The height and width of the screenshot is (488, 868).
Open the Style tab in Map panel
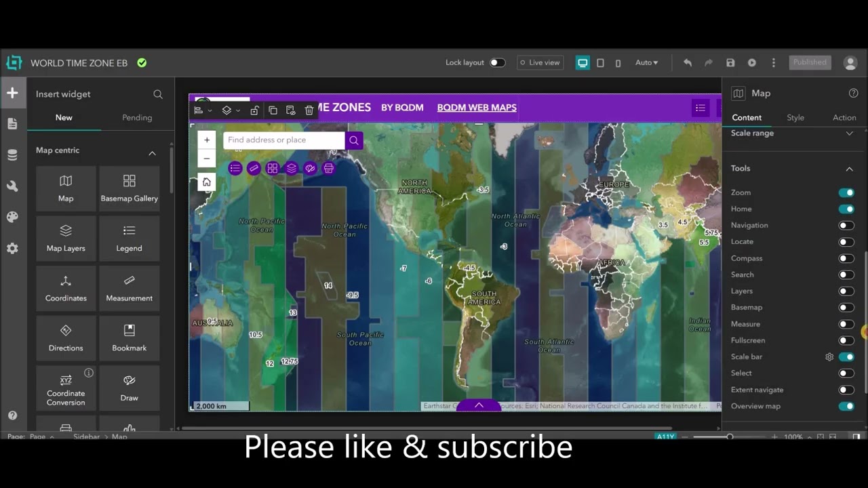tap(795, 117)
